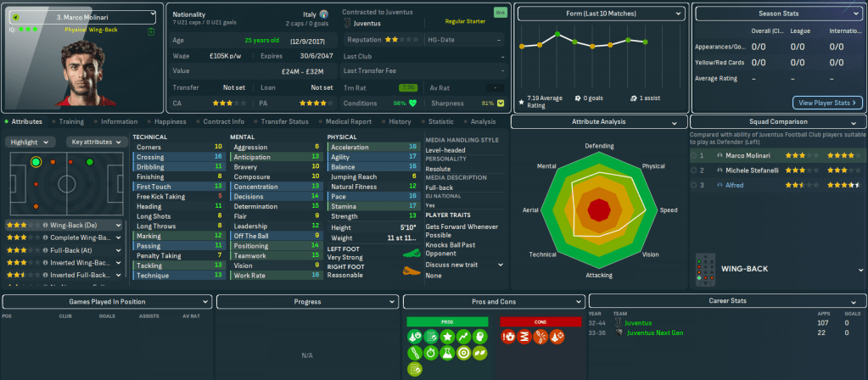
Task: Click the green clipboard icon under player name
Action: click(x=150, y=31)
